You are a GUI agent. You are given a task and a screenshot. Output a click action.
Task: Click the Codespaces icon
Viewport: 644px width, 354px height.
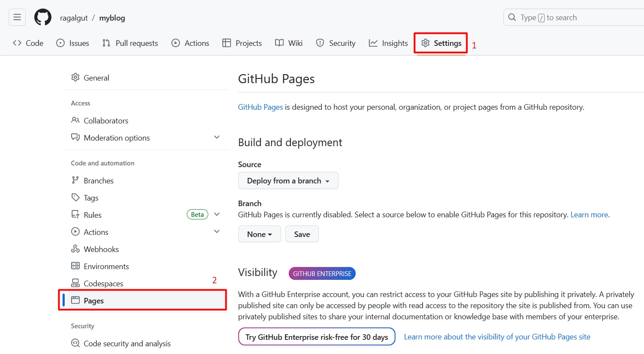[x=75, y=283]
